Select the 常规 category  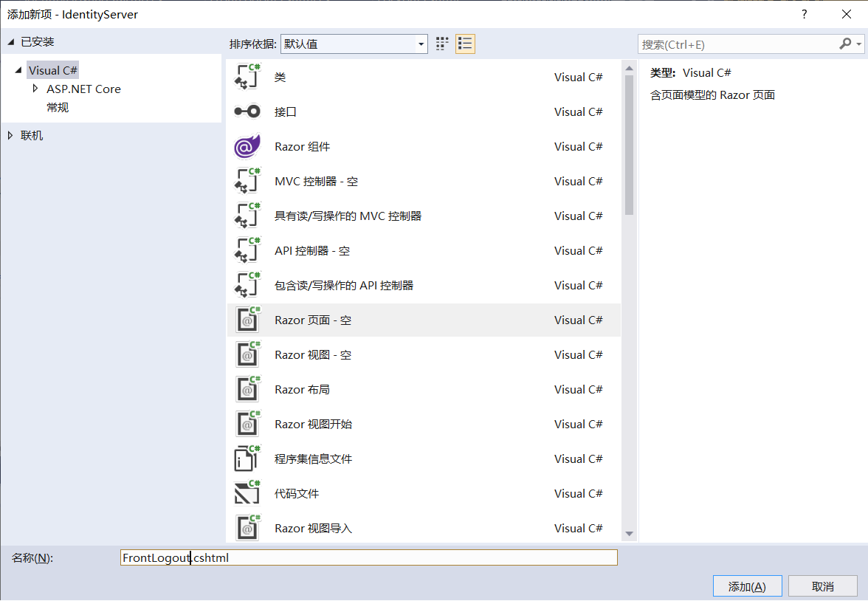(58, 108)
